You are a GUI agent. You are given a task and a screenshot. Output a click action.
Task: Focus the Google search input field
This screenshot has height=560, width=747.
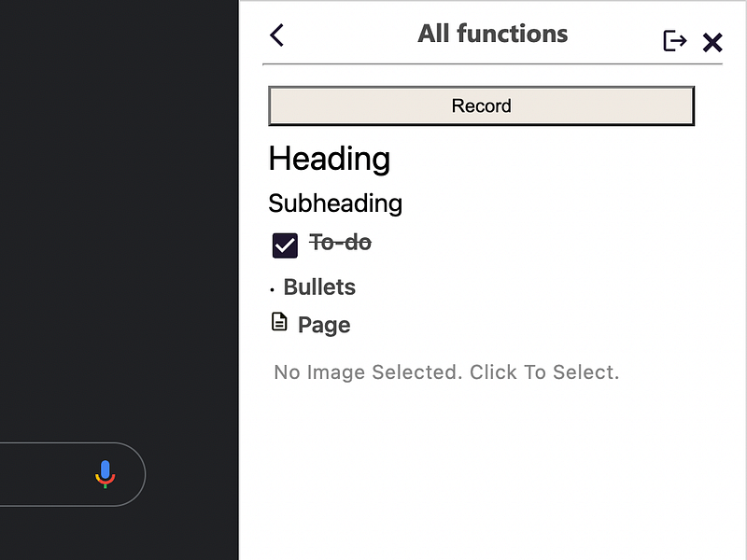(37, 474)
